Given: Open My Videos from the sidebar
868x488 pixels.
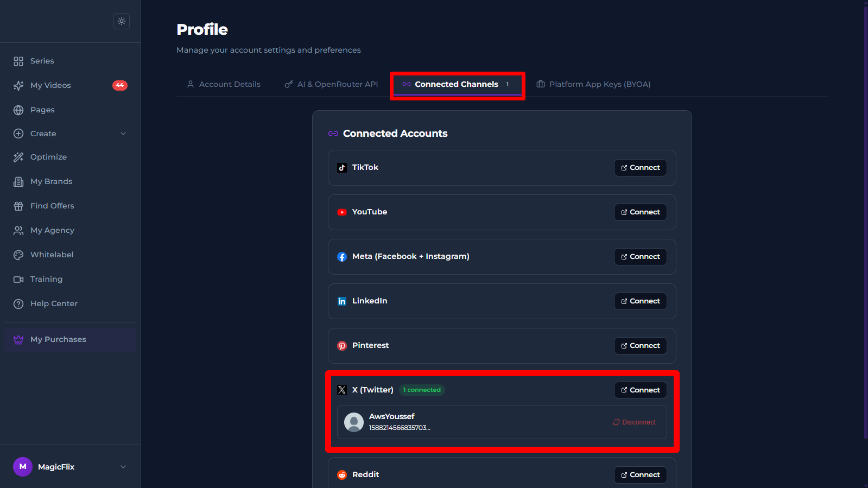Looking at the screenshot, I should point(71,86).
